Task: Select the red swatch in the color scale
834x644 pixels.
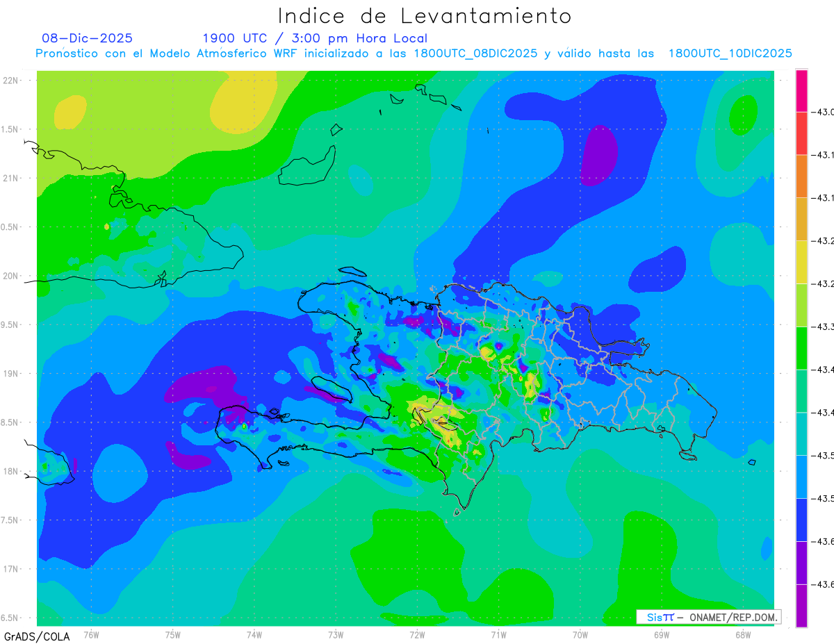Action: pyautogui.click(x=801, y=133)
